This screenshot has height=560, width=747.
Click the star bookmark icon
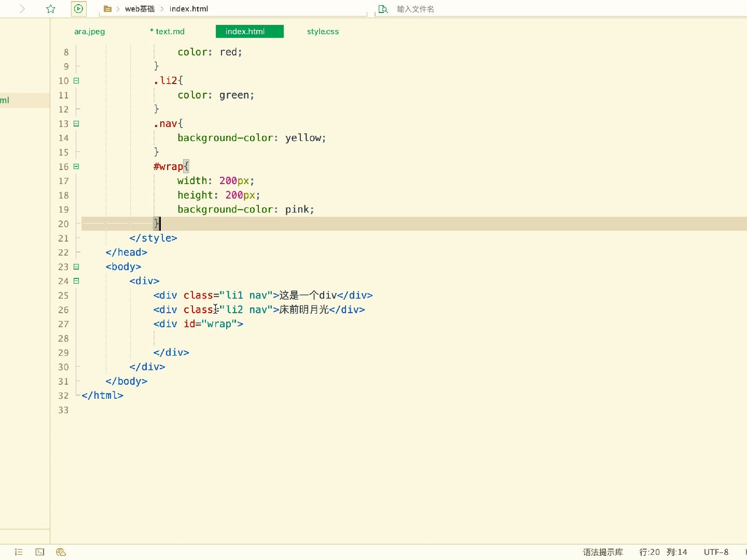[51, 9]
